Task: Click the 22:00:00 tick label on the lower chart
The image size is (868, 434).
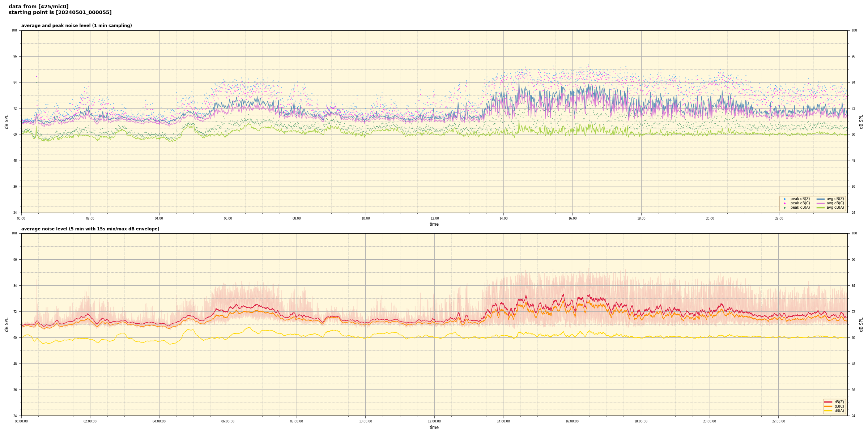Action: tap(778, 421)
